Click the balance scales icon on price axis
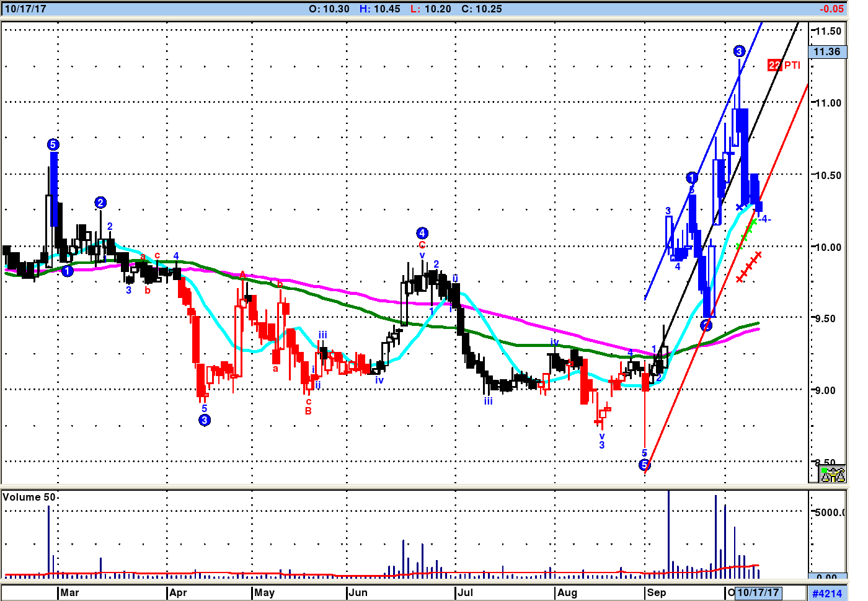Screen dimensions: 868x601 [832, 475]
